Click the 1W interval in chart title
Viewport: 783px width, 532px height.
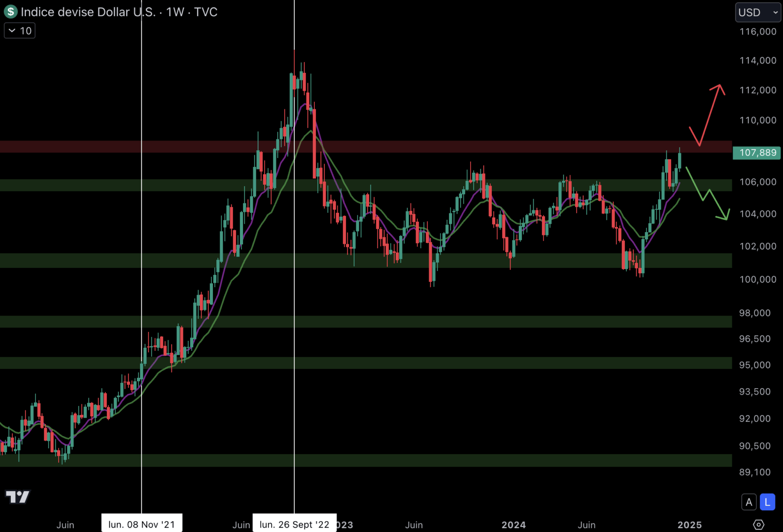[175, 12]
